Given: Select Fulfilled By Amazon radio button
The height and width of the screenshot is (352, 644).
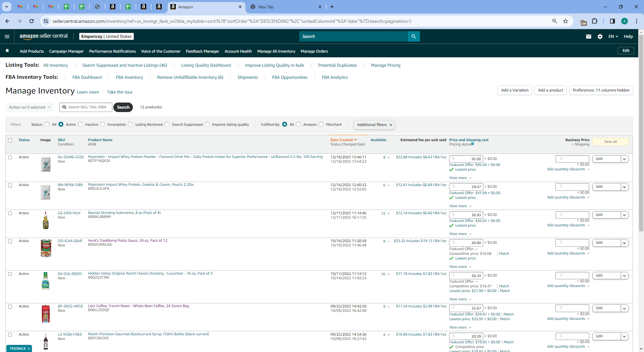Looking at the screenshot, I should (x=299, y=124).
